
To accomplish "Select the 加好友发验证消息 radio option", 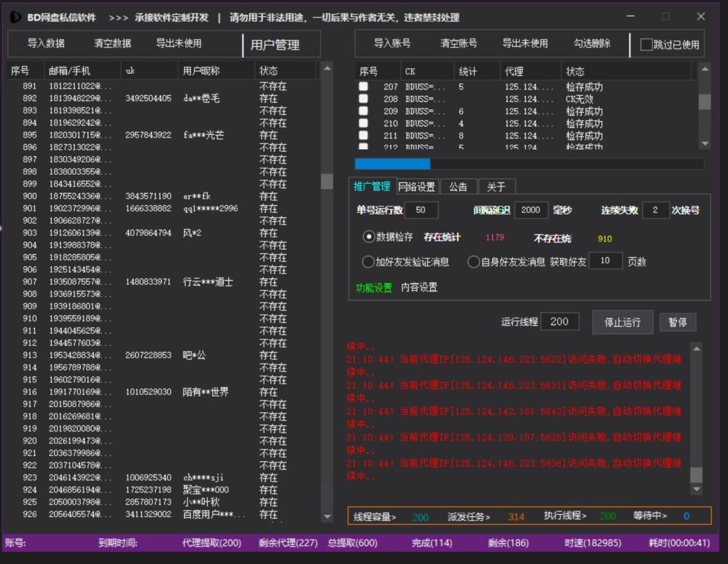I will coord(368,261).
